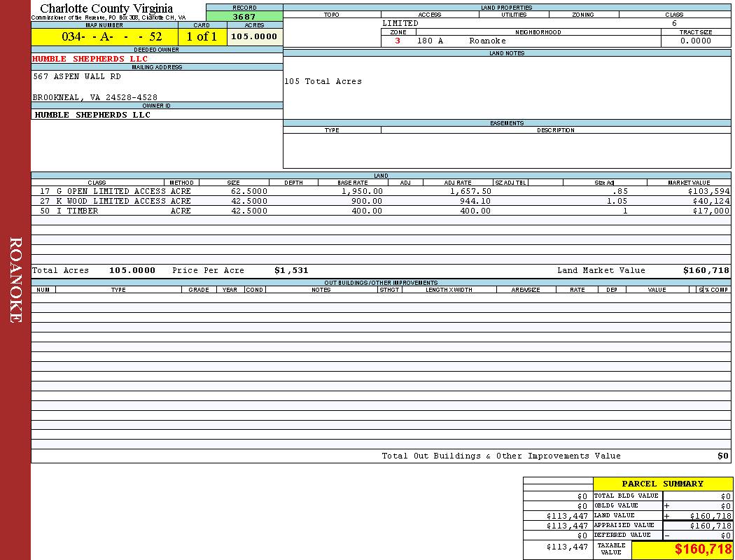Select the Owner ID value field
The image size is (735, 560).
(x=92, y=115)
